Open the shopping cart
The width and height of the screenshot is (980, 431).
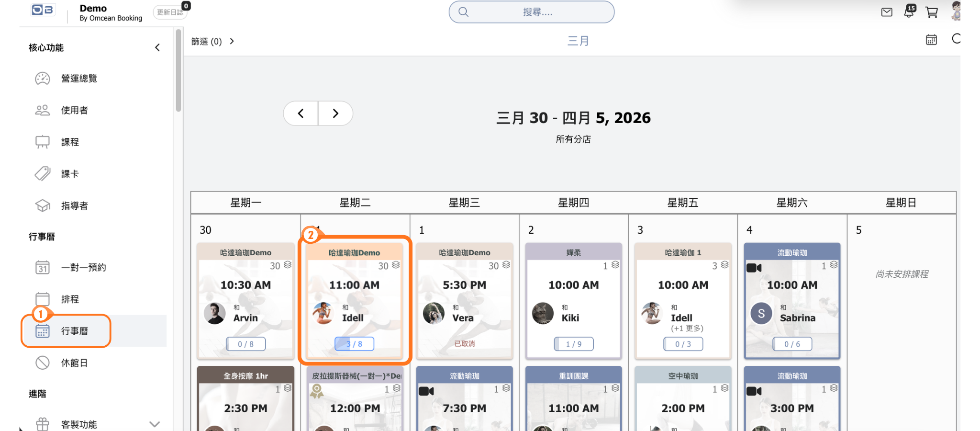point(931,12)
